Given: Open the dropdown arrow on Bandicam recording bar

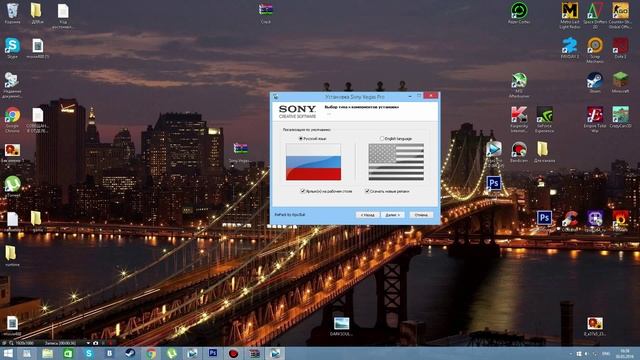Looking at the screenshot, I should pyautogui.click(x=88, y=343).
